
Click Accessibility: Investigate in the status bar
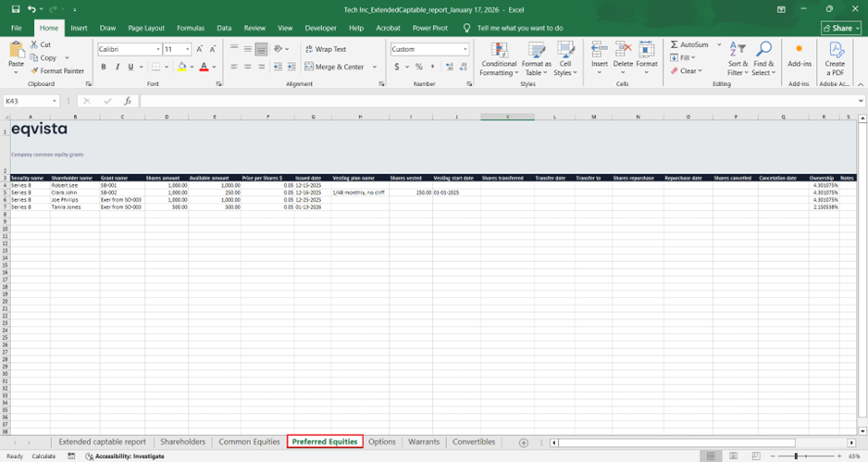130,456
